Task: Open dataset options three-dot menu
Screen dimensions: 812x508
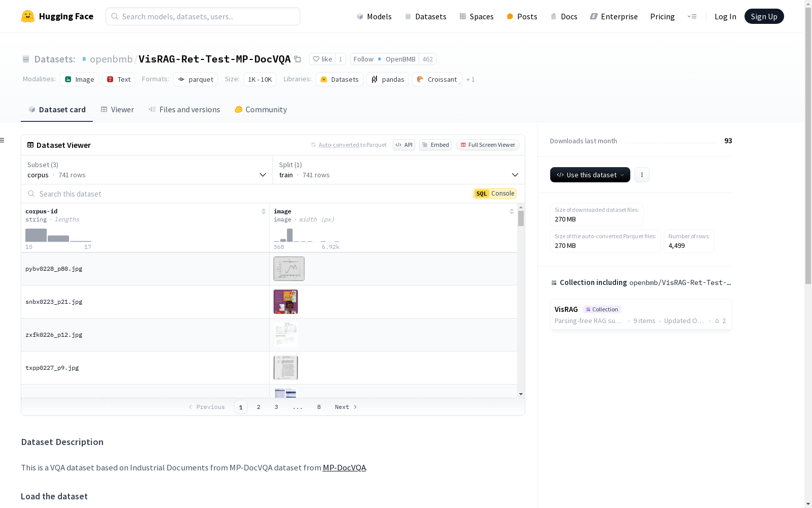Action: [x=642, y=175]
